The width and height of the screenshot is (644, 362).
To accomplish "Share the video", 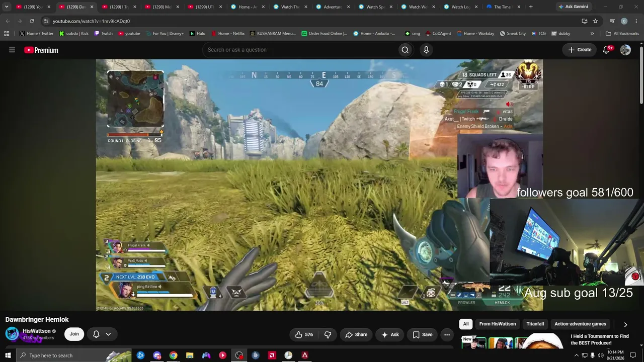I will tap(356, 334).
